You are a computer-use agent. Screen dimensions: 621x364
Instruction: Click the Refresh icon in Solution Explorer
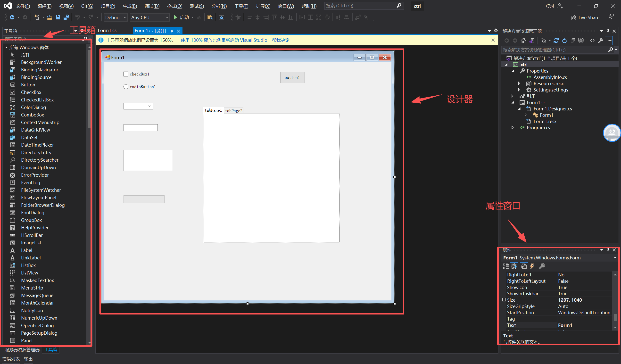(x=564, y=41)
